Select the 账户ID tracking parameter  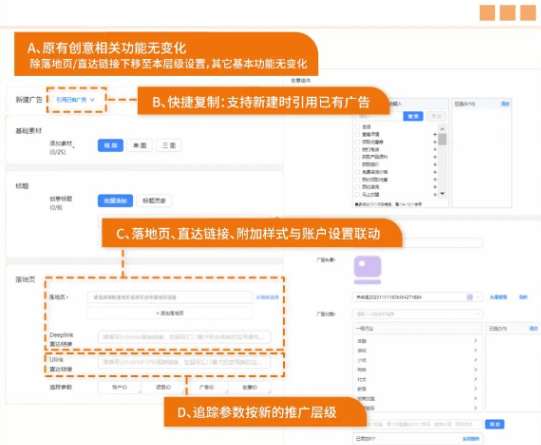[x=119, y=387]
